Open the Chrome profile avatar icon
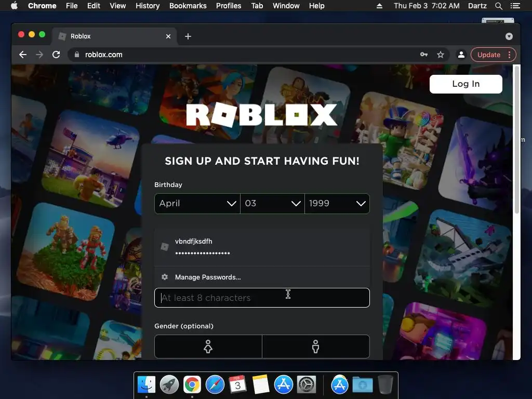 [x=461, y=55]
